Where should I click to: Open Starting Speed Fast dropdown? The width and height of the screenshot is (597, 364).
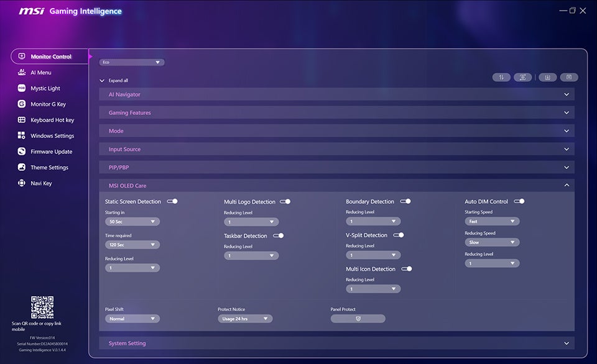click(x=492, y=221)
